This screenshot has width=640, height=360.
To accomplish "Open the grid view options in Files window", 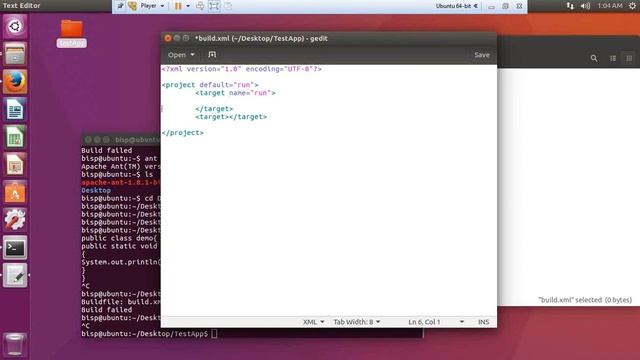I will point(629,58).
